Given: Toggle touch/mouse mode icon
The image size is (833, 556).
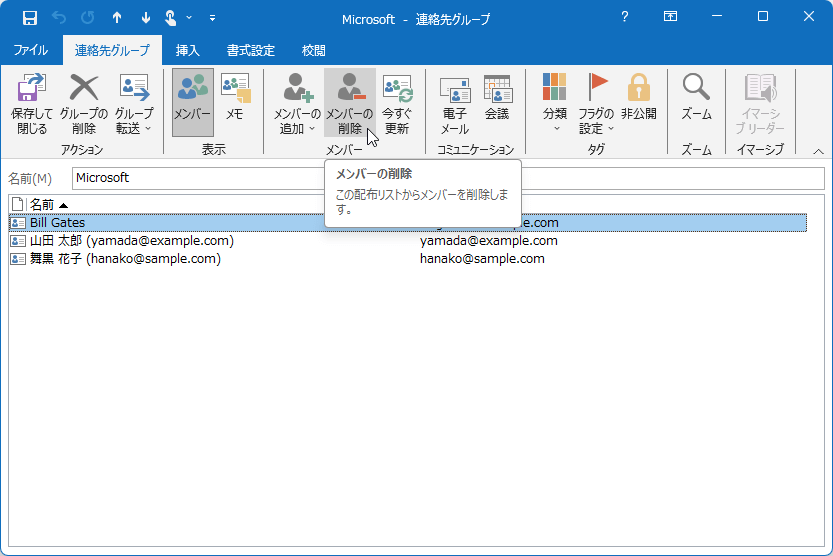Looking at the screenshot, I should (171, 18).
